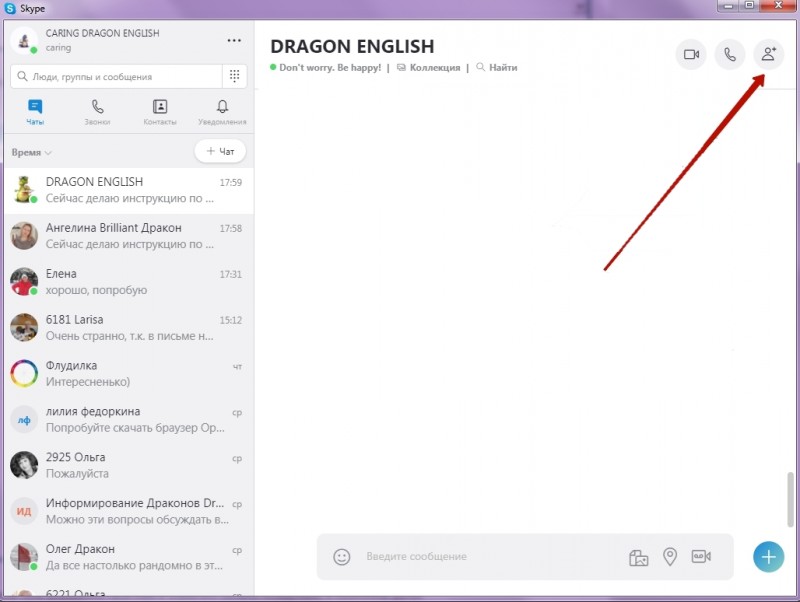Click the 6181 Larisa profile picture
The width and height of the screenshot is (800, 602).
click(x=24, y=328)
